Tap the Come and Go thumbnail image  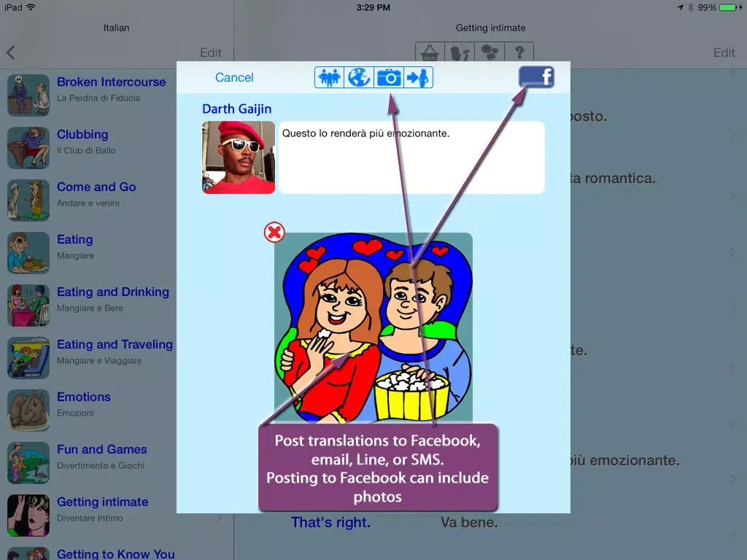point(28,200)
